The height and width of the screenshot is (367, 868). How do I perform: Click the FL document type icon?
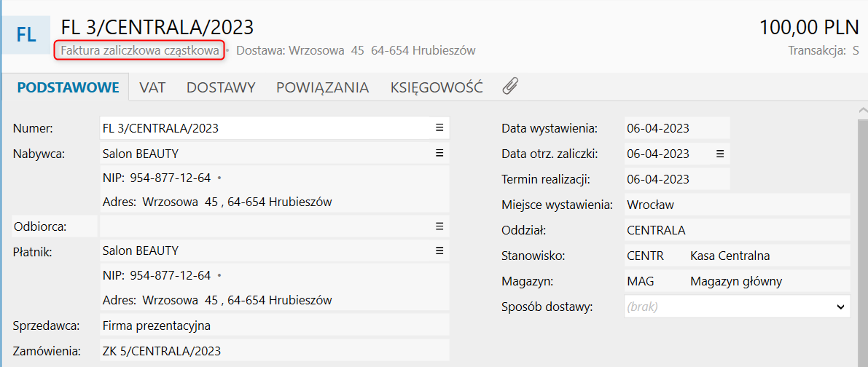pyautogui.click(x=26, y=34)
